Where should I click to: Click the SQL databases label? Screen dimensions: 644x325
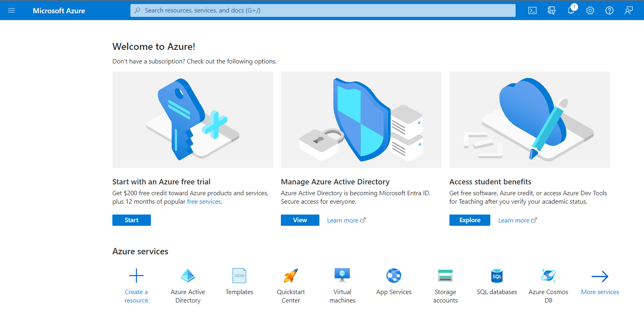tap(497, 292)
